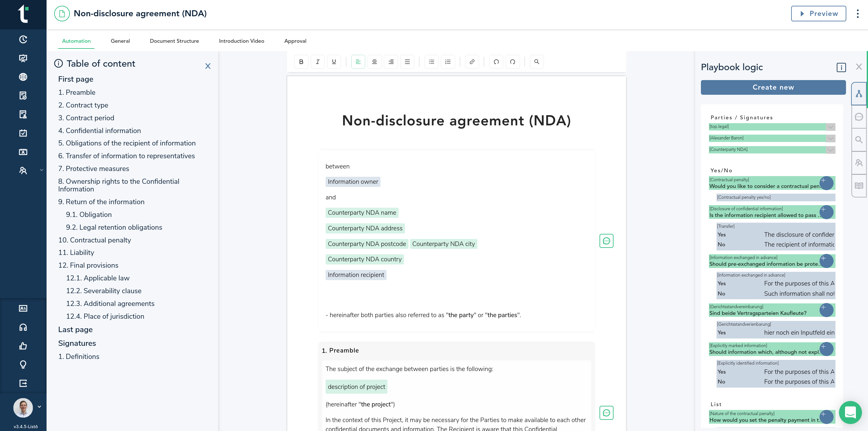Click the logout icon in sidebar
Screen dimensions: 868x431
(23, 383)
